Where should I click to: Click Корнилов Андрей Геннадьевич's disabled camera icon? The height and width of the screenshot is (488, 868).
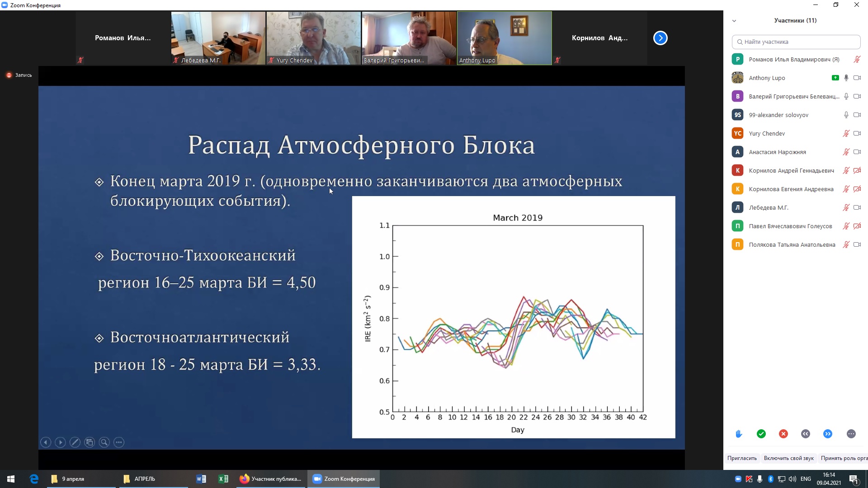857,170
